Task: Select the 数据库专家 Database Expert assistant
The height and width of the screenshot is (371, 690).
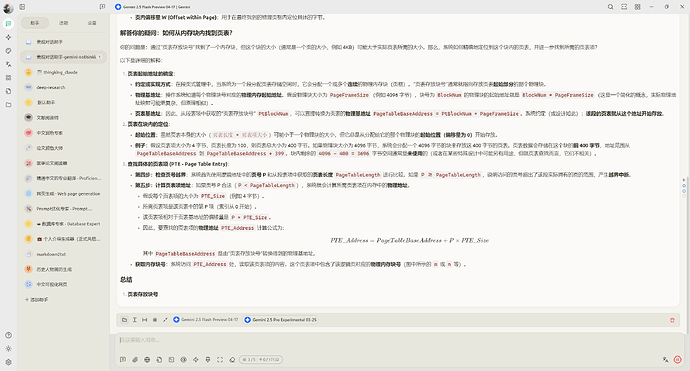Action: 63,224
